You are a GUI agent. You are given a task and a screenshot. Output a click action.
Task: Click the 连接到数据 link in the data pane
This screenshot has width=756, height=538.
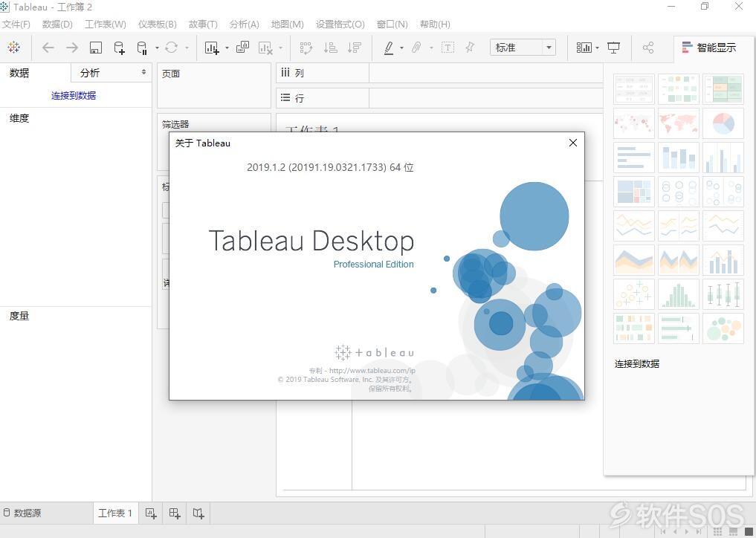coord(74,95)
